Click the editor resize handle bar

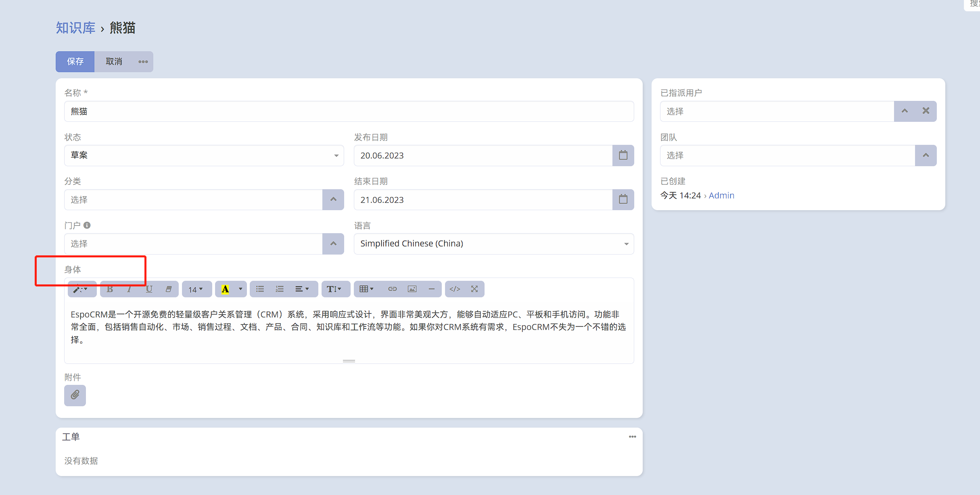(349, 361)
